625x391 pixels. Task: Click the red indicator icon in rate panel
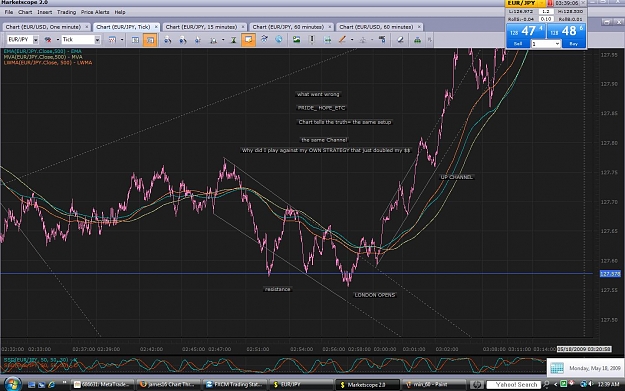pyautogui.click(x=550, y=3)
